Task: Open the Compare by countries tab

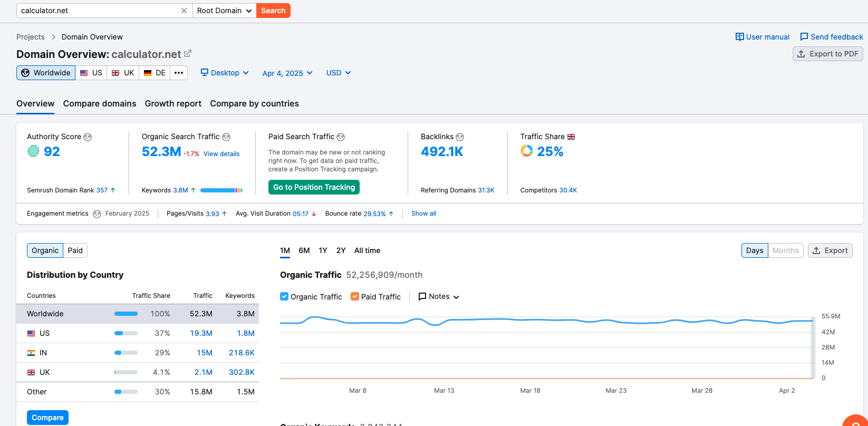Action: coord(254,104)
